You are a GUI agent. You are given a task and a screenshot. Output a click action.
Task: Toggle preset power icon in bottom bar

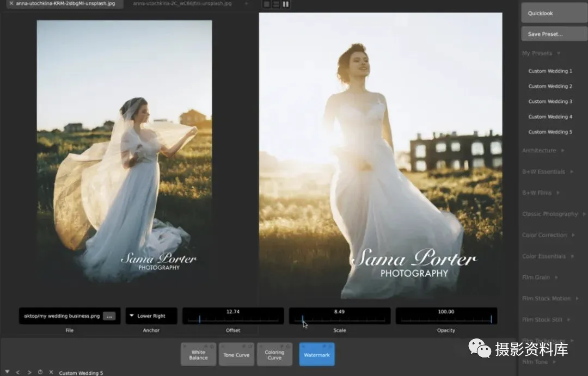(x=40, y=372)
